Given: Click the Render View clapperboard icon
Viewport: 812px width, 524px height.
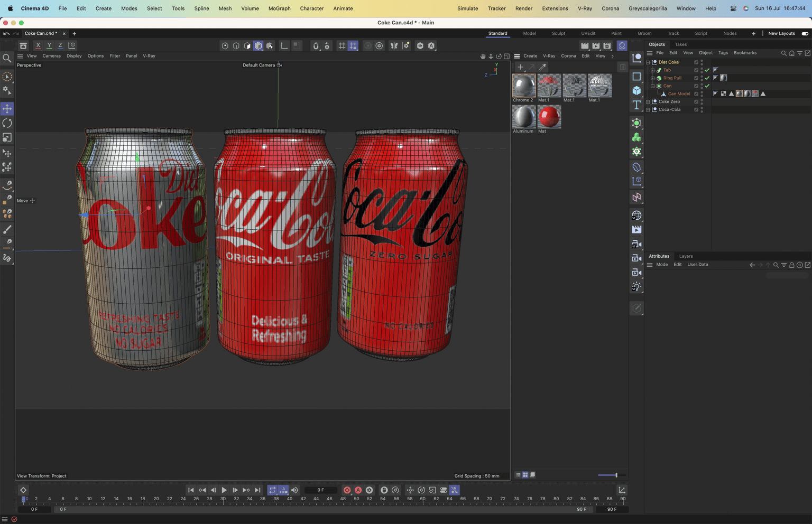Looking at the screenshot, I should [585, 45].
